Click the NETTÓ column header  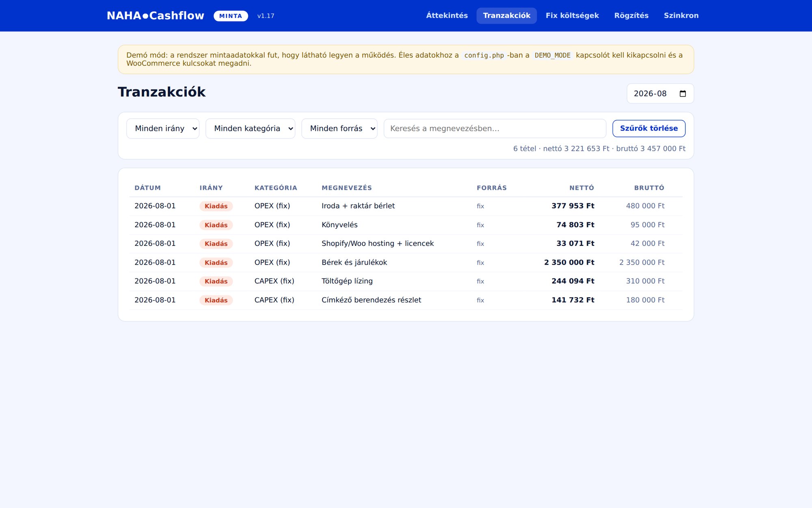click(x=581, y=188)
